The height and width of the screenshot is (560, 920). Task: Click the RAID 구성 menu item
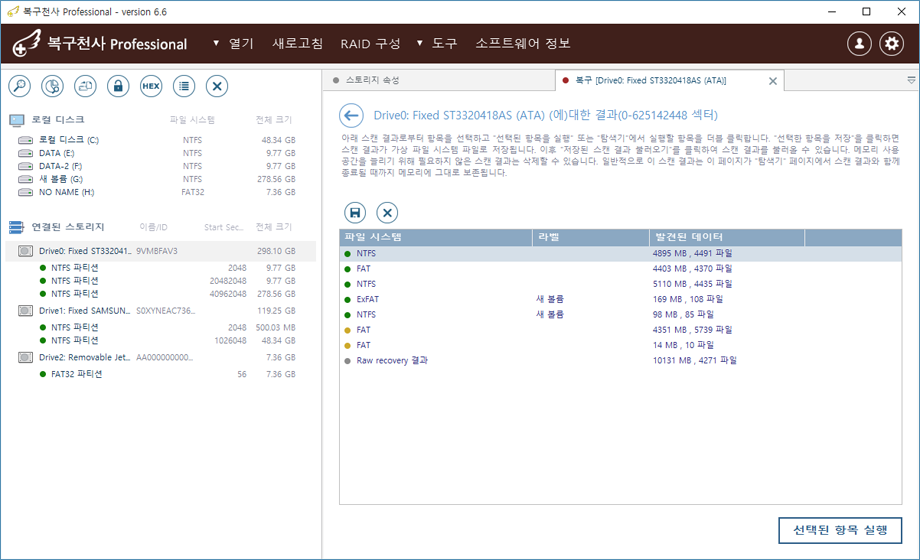click(370, 43)
